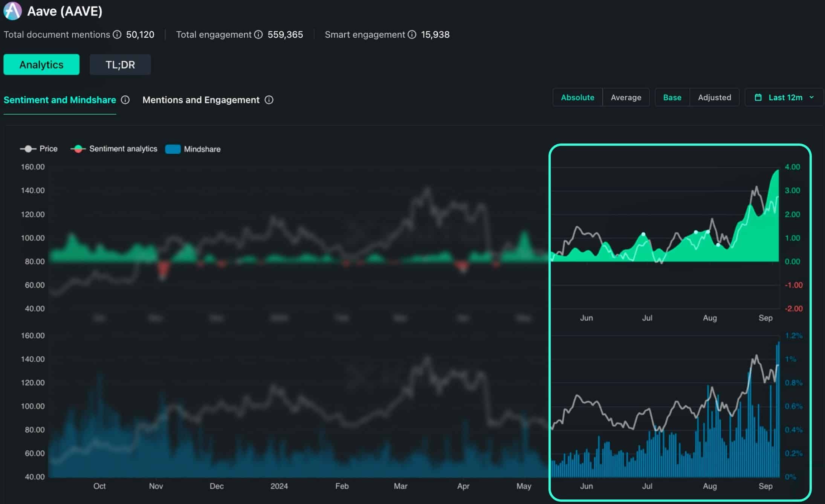Select the Base mode option
Screen dimensions: 825x504
tap(672, 98)
